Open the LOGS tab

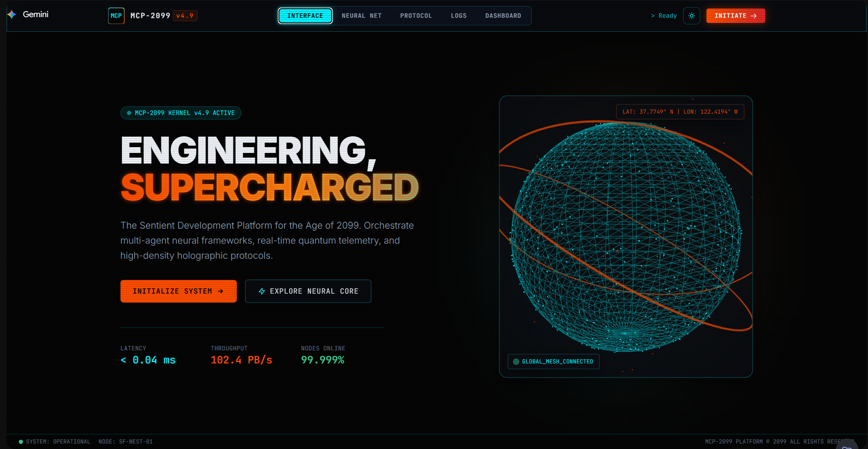(x=459, y=16)
